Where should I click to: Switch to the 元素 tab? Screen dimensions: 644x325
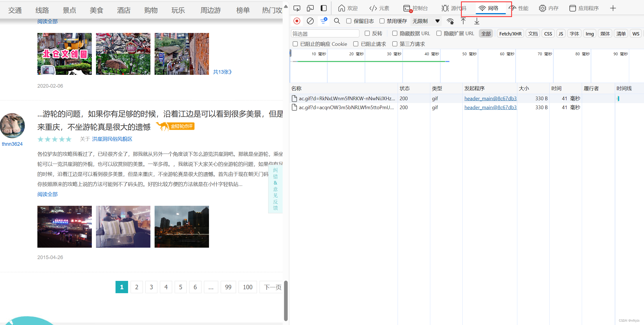coord(379,8)
